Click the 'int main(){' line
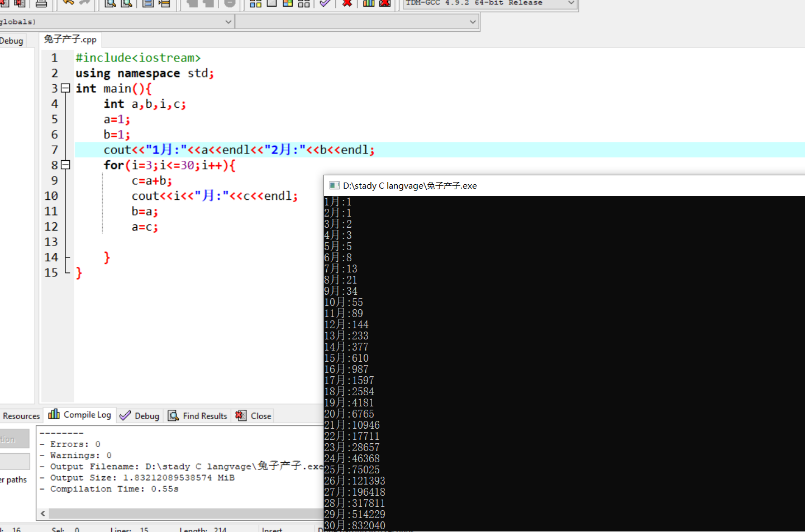The image size is (805, 532). 113,88
